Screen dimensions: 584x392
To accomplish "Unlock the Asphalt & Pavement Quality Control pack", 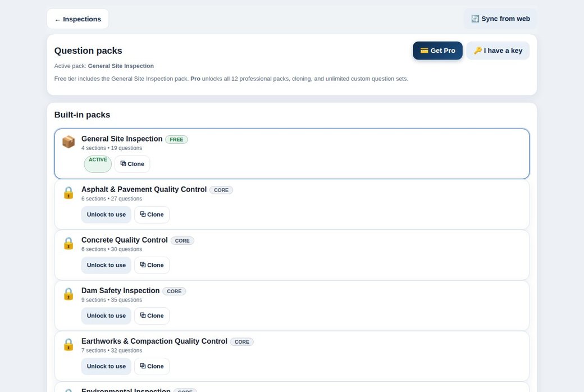I will click(106, 215).
